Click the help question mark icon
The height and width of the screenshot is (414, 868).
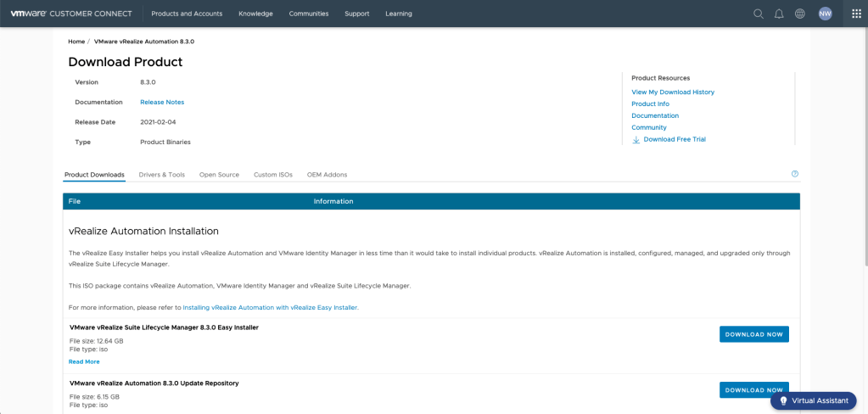[x=795, y=174]
